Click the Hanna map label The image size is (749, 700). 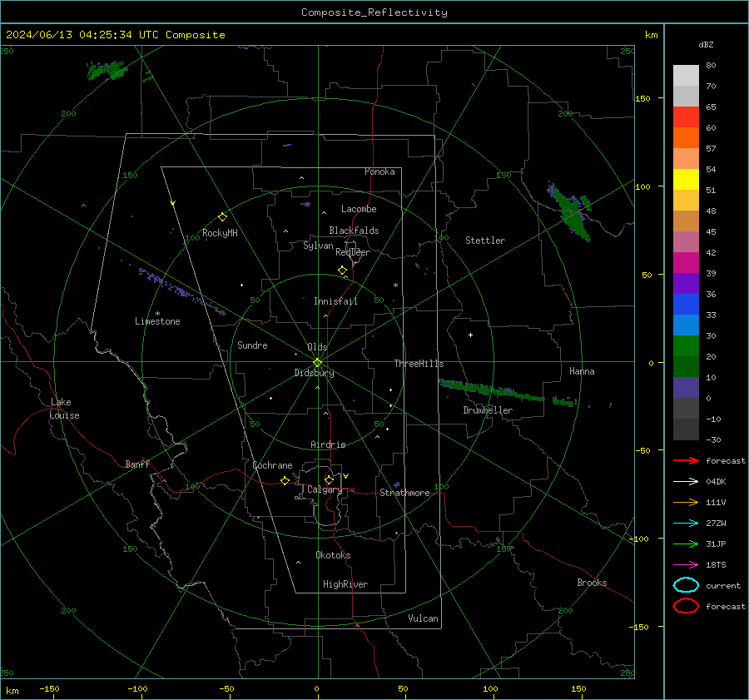tap(582, 371)
